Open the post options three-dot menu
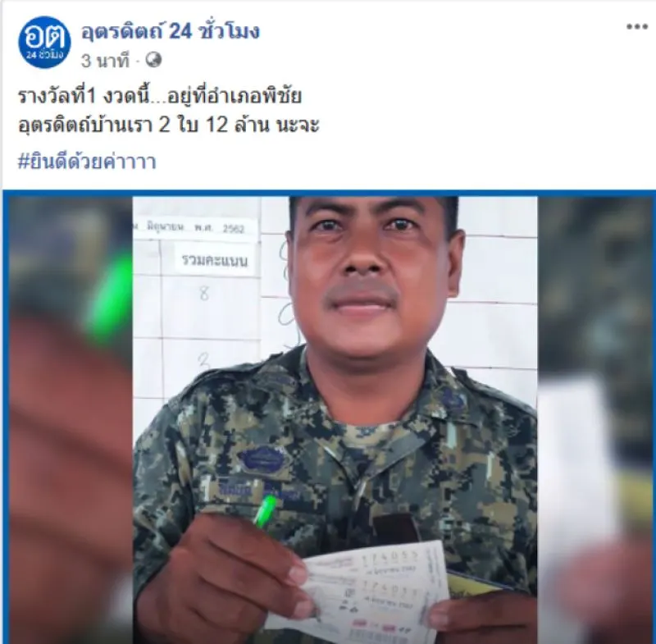 (637, 27)
